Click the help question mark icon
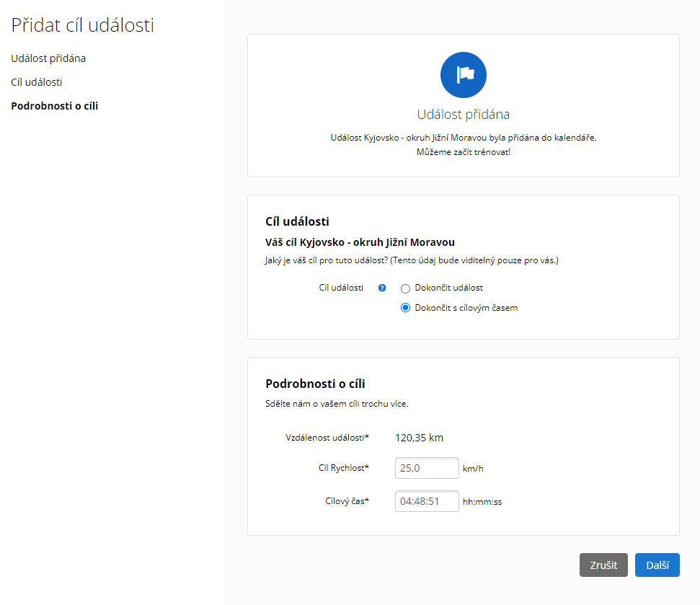The height and width of the screenshot is (605, 700). click(382, 288)
